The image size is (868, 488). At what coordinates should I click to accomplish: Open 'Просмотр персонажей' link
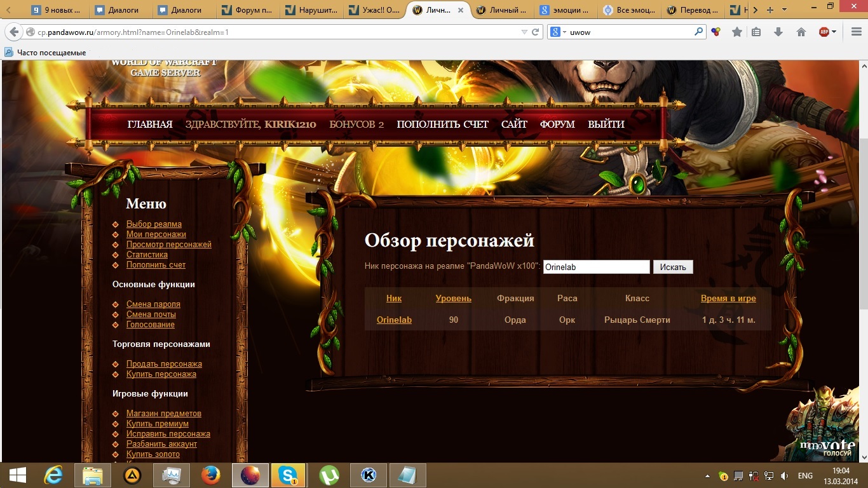[169, 245]
